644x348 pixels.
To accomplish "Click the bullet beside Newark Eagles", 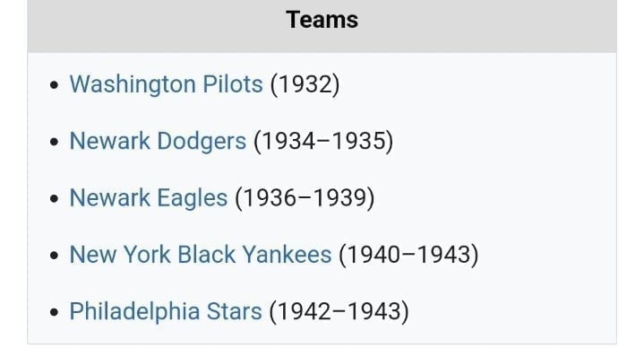I will 54,199.
